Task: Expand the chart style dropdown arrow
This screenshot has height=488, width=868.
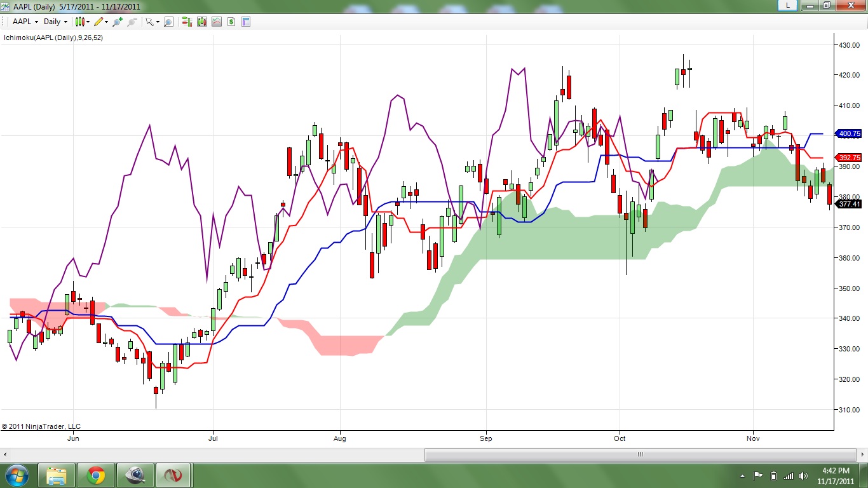Action: coord(88,22)
